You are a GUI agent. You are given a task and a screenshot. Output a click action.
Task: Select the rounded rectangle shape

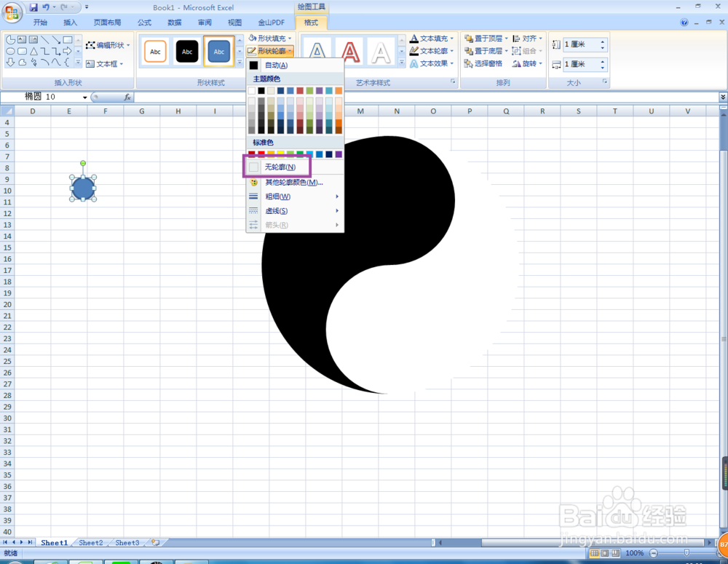(22, 51)
